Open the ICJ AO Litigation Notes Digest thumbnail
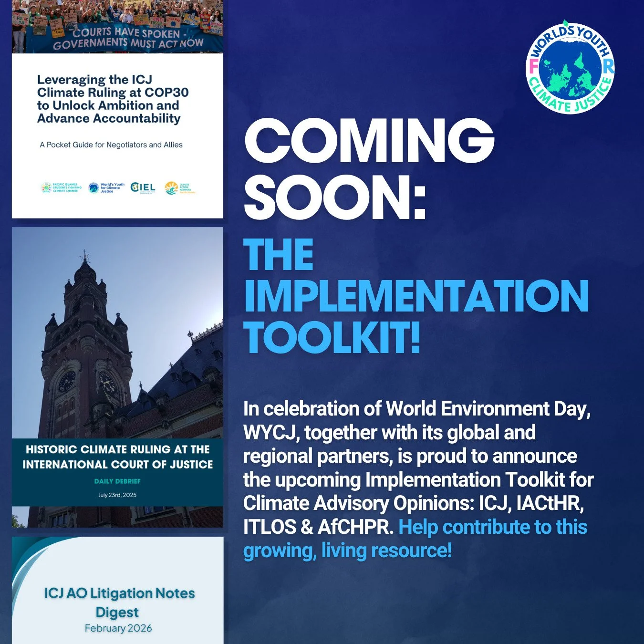Viewport: 644px width, 644px height. [x=117, y=590]
